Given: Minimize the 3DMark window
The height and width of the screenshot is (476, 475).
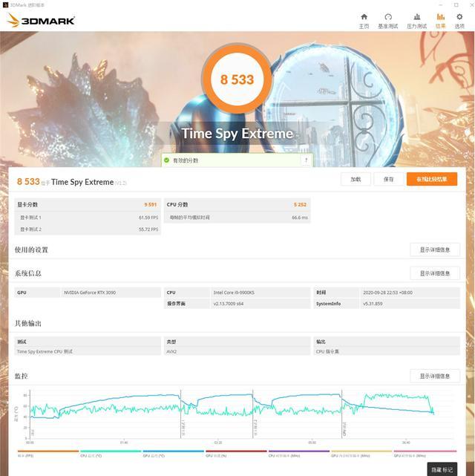Looking at the screenshot, I should pyautogui.click(x=440, y=5).
